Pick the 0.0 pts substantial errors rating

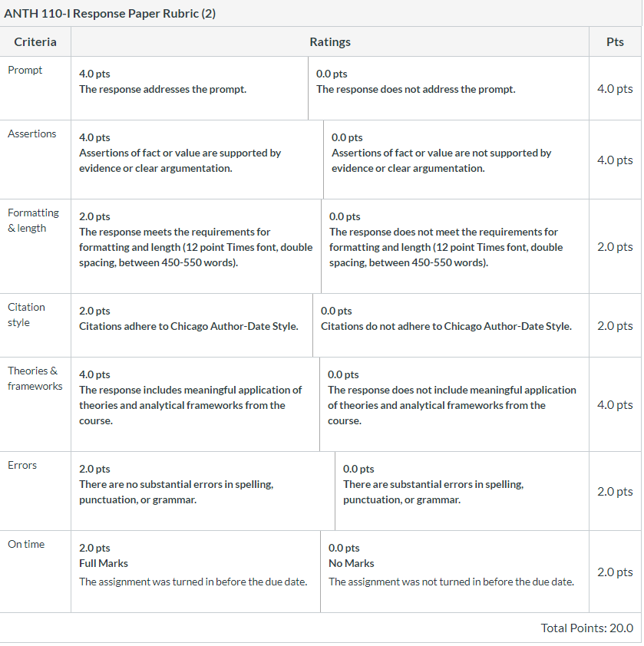click(462, 491)
